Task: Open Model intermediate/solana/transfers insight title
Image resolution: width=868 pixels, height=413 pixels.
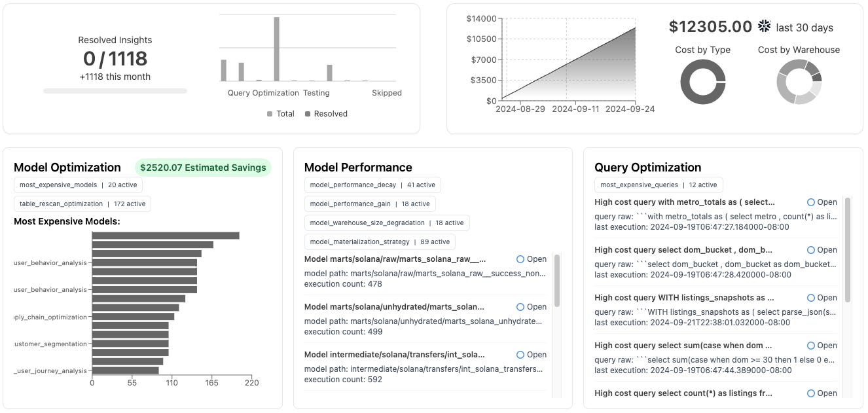Action: pyautogui.click(x=395, y=355)
